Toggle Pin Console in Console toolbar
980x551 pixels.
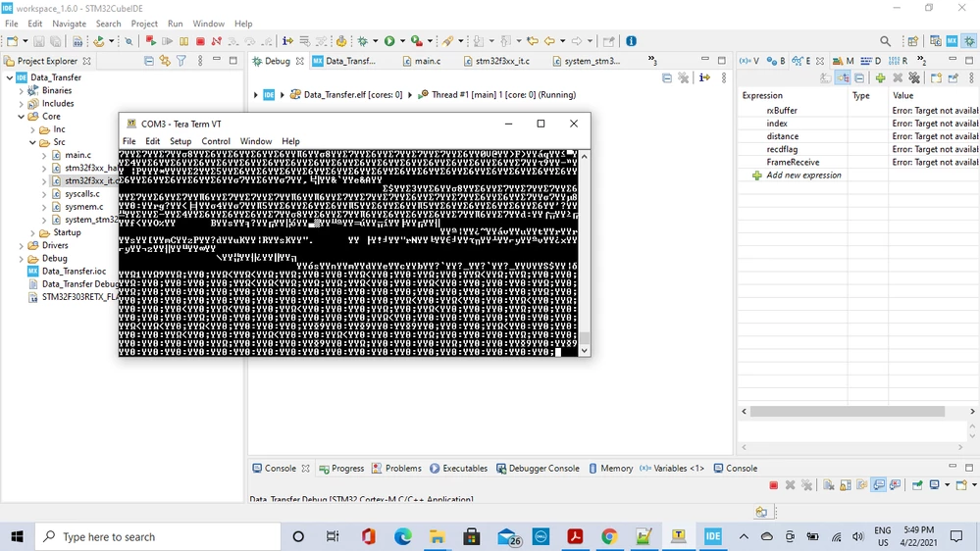[917, 485]
